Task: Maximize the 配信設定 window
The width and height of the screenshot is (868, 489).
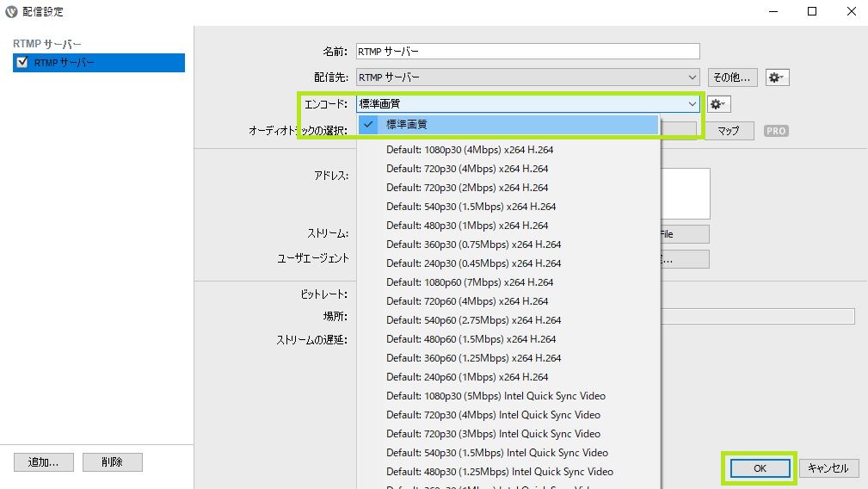Action: pyautogui.click(x=812, y=11)
